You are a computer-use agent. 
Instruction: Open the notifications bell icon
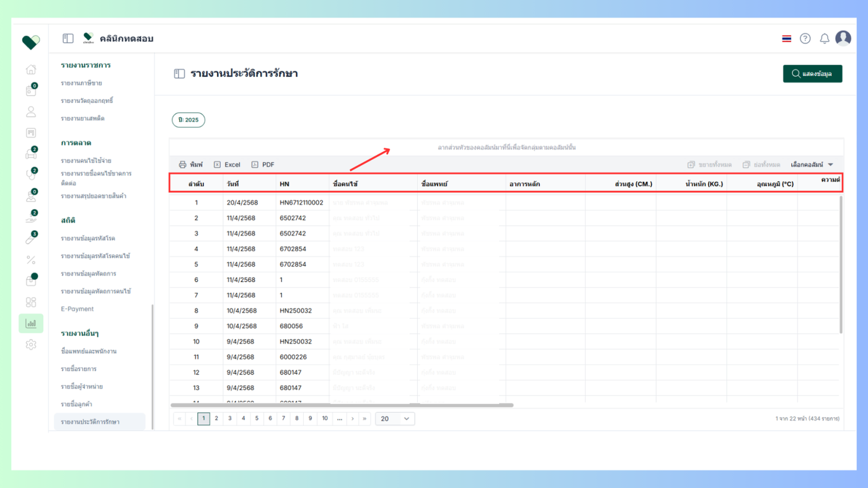click(824, 38)
